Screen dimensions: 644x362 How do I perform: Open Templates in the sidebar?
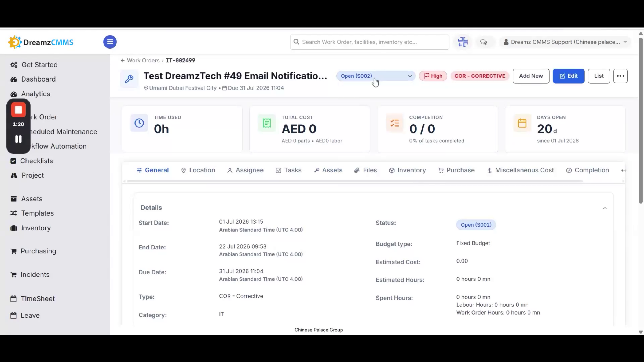(x=32, y=213)
